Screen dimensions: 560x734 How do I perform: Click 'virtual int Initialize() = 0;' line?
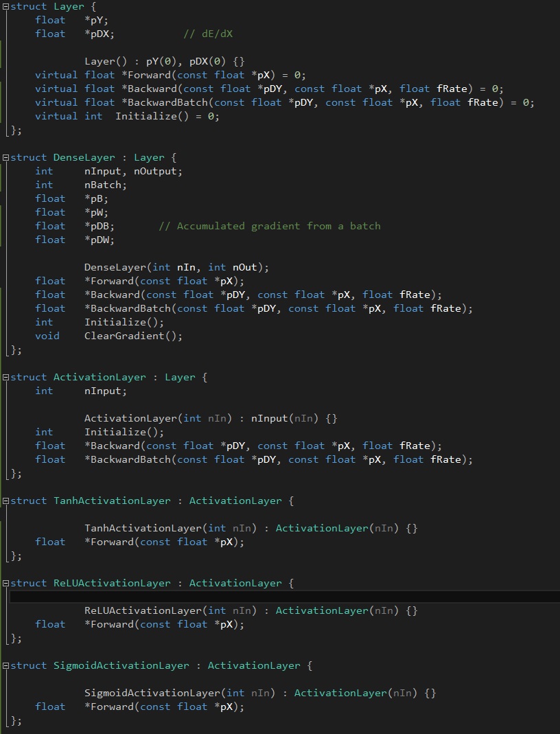click(127, 116)
